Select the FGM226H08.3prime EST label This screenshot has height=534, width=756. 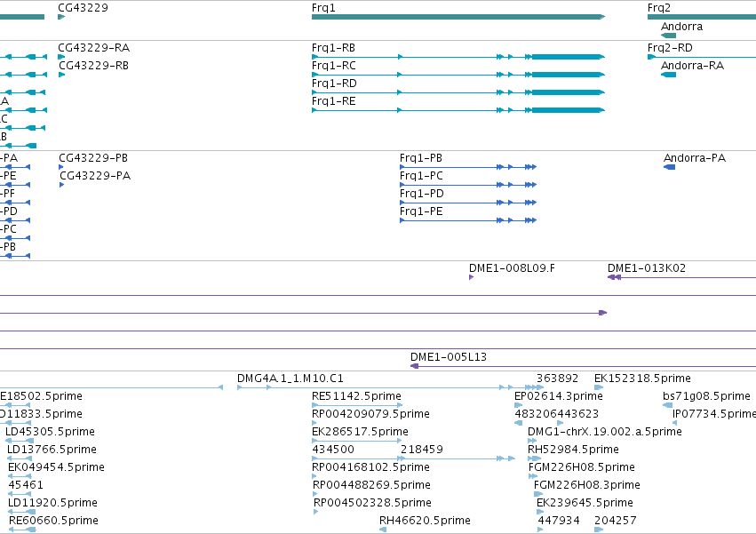(587, 485)
